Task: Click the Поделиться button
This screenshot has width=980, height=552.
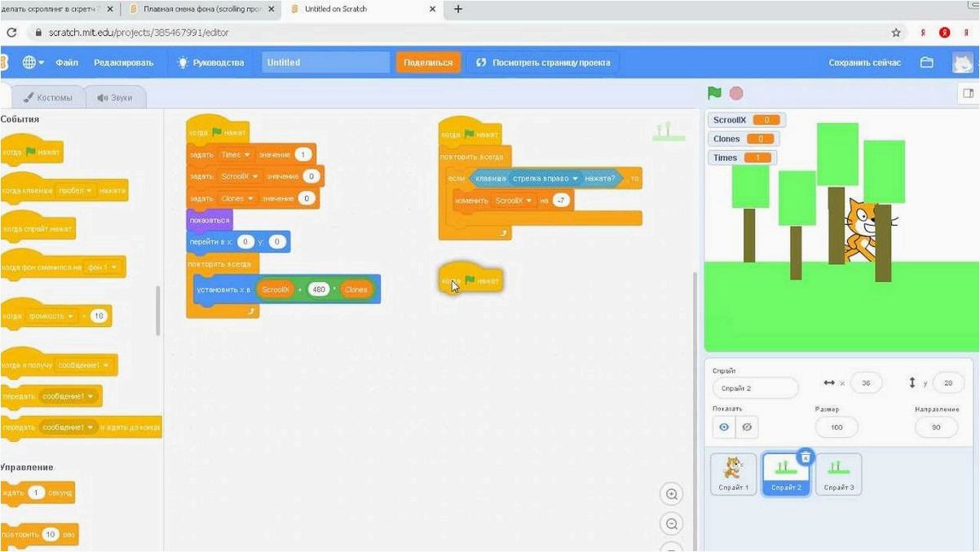Action: click(428, 63)
